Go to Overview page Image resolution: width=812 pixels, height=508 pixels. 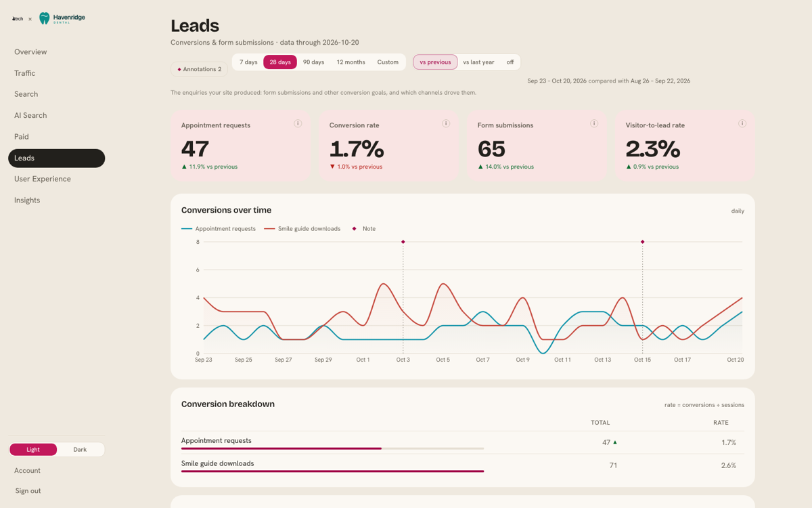pos(56,52)
